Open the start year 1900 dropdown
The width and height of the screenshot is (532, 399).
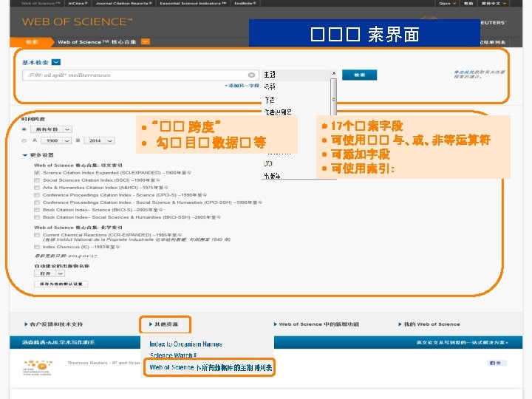coord(56,140)
